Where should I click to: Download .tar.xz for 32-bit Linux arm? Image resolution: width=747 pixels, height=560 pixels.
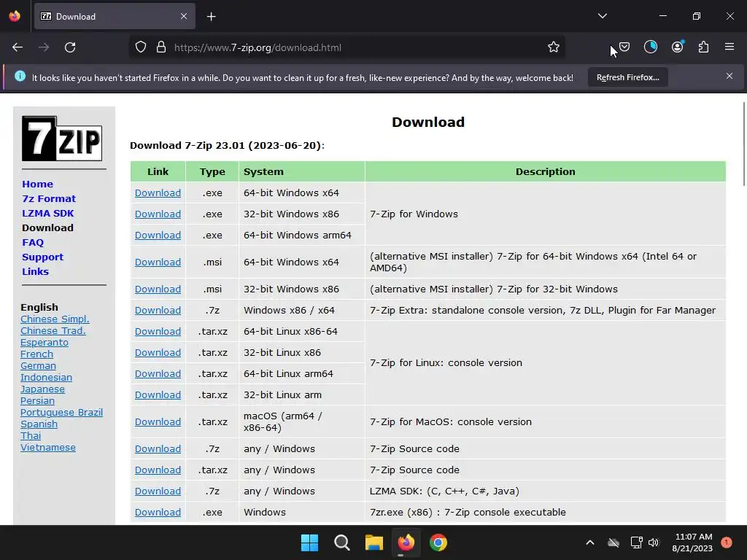click(x=158, y=395)
